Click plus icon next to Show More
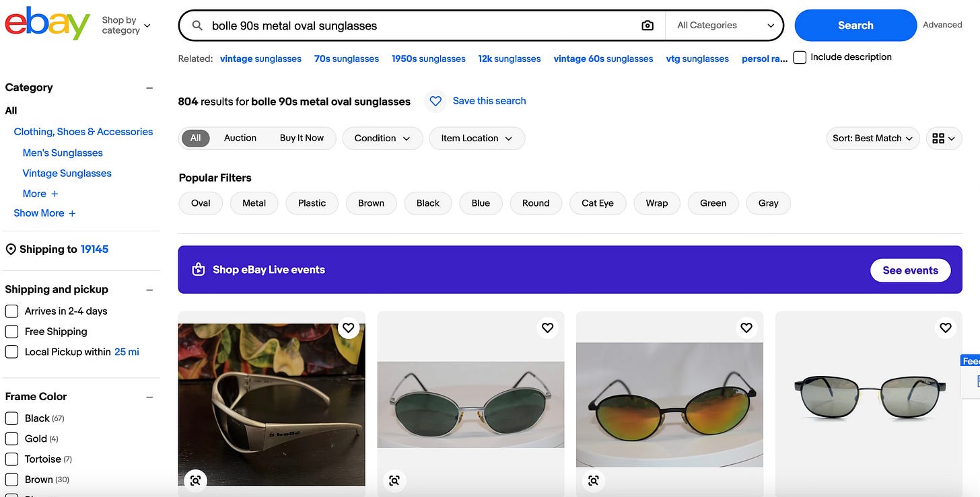 coord(72,213)
